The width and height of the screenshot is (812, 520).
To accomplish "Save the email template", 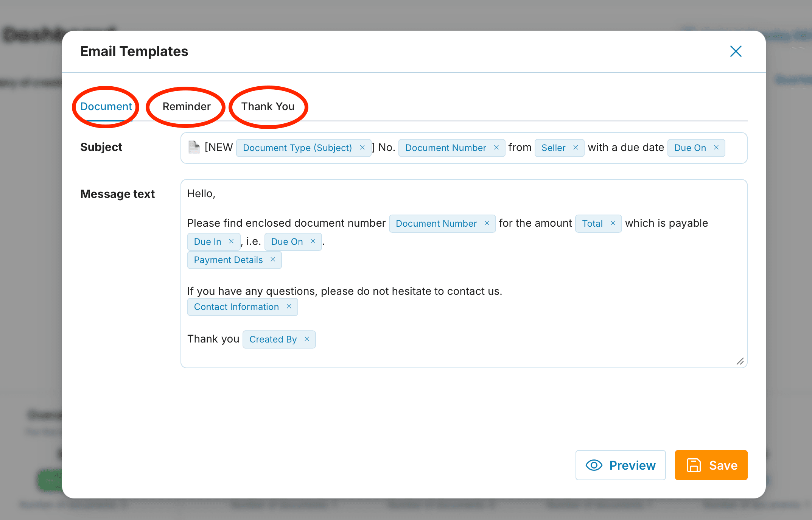I will click(x=711, y=465).
